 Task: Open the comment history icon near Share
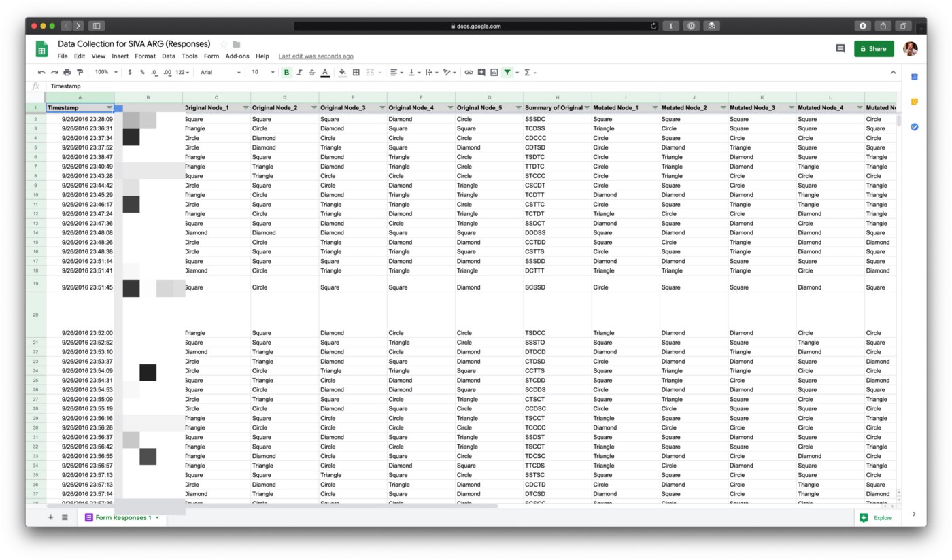840,49
